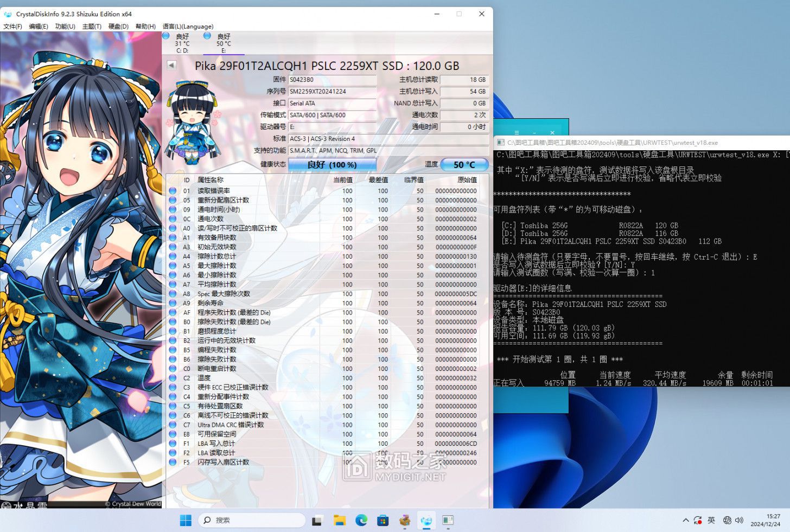Click the console line 开始测试第 1 圈, 共 1 圈
790x532 pixels.
(x=560, y=359)
